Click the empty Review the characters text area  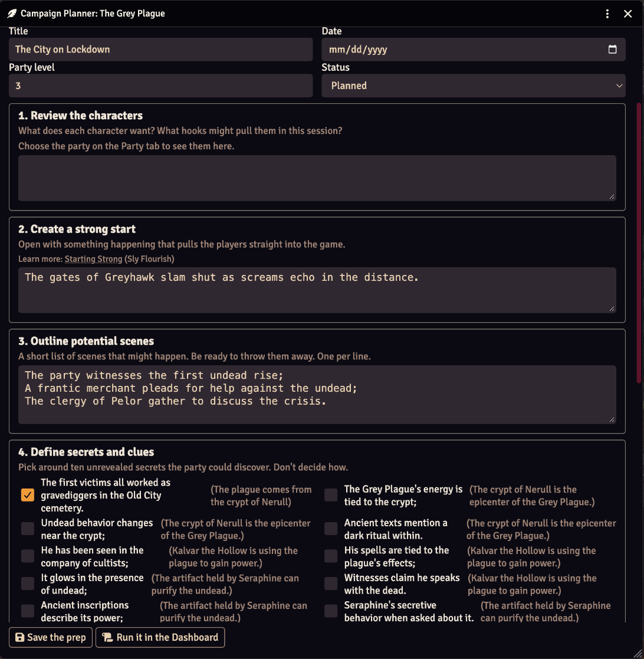pyautogui.click(x=317, y=178)
